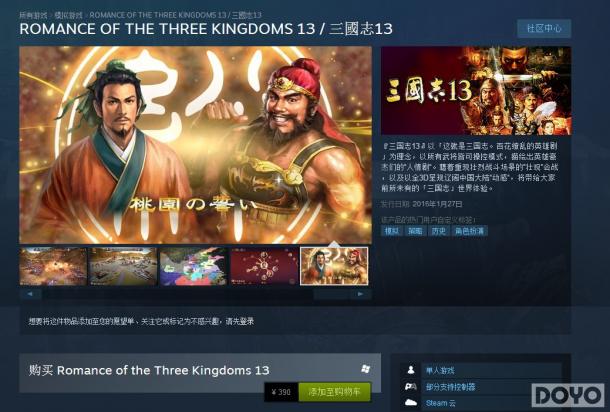Add game to cart with green 添加至购物车 button
Screen dimensions: 610x412
[x=335, y=392]
